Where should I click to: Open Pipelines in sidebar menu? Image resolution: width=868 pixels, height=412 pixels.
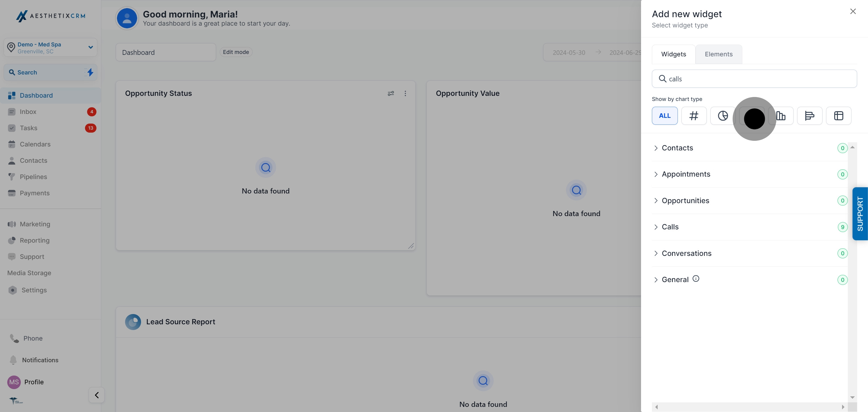tap(33, 177)
